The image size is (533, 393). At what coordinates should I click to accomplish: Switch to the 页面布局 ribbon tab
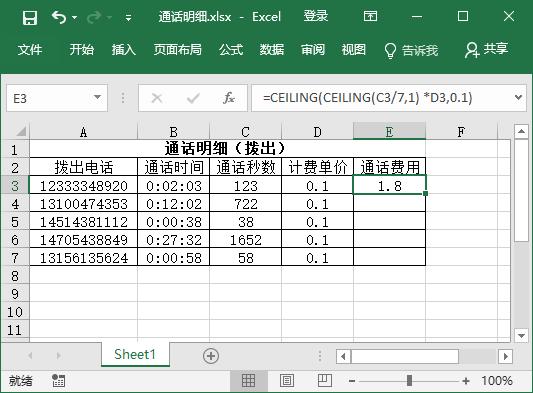[177, 50]
